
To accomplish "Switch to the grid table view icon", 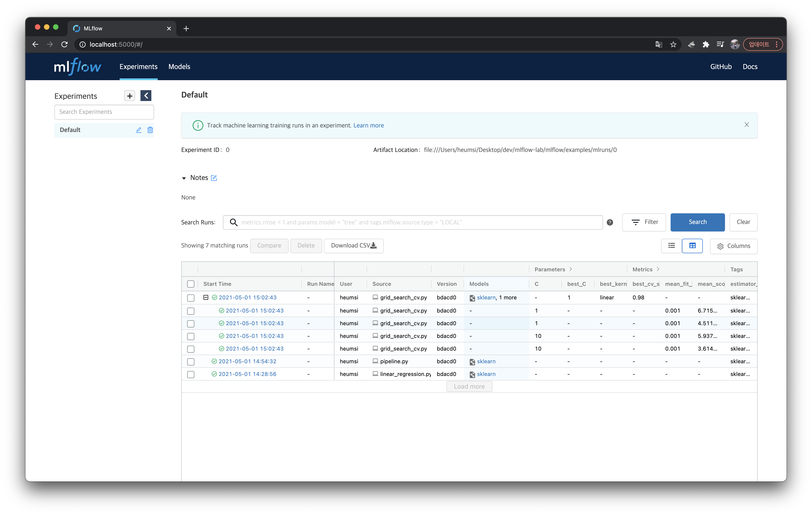I will pos(692,246).
